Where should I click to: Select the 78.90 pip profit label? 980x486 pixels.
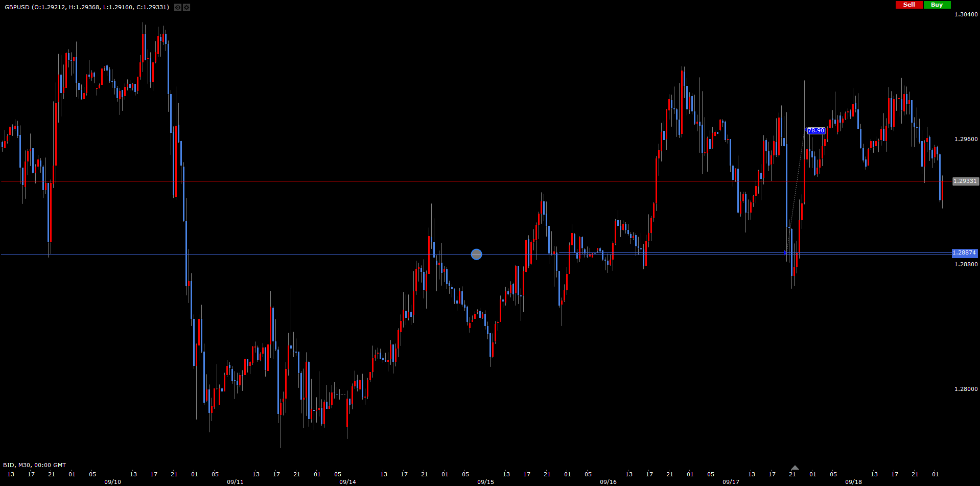click(x=815, y=131)
